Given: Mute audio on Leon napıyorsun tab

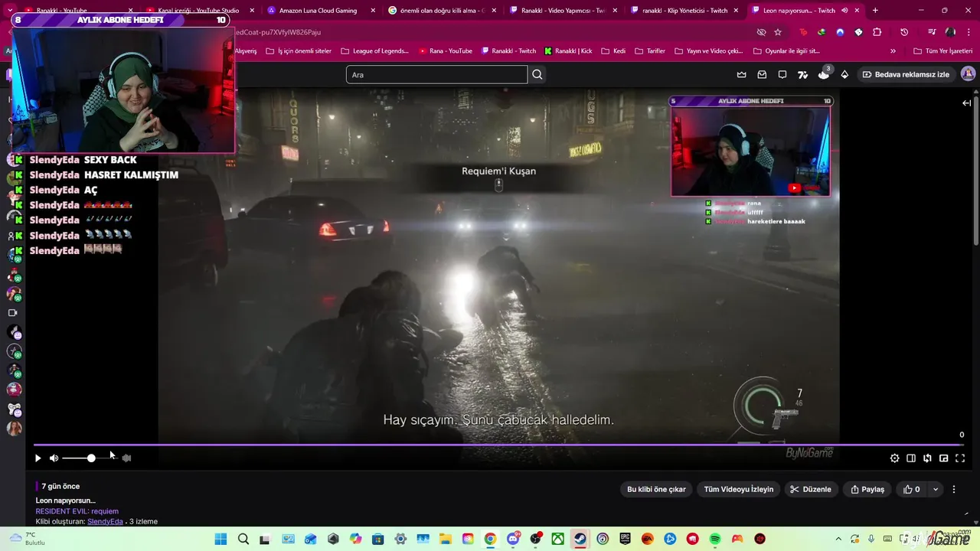Looking at the screenshot, I should pyautogui.click(x=844, y=11).
